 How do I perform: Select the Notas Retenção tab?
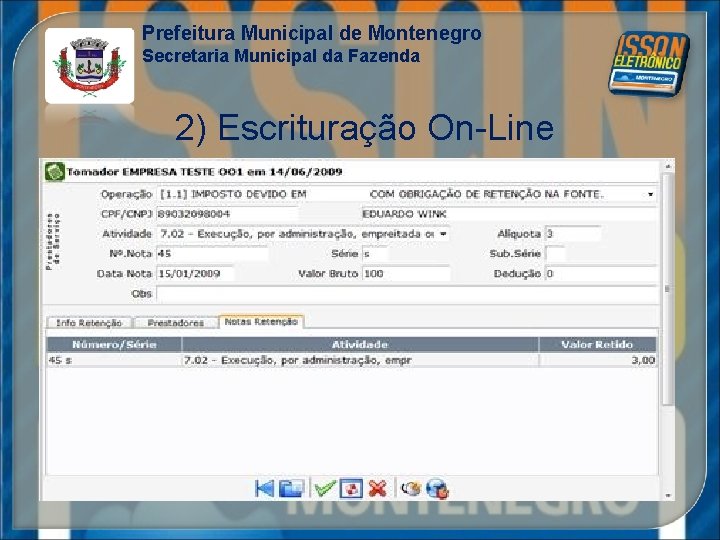(261, 321)
